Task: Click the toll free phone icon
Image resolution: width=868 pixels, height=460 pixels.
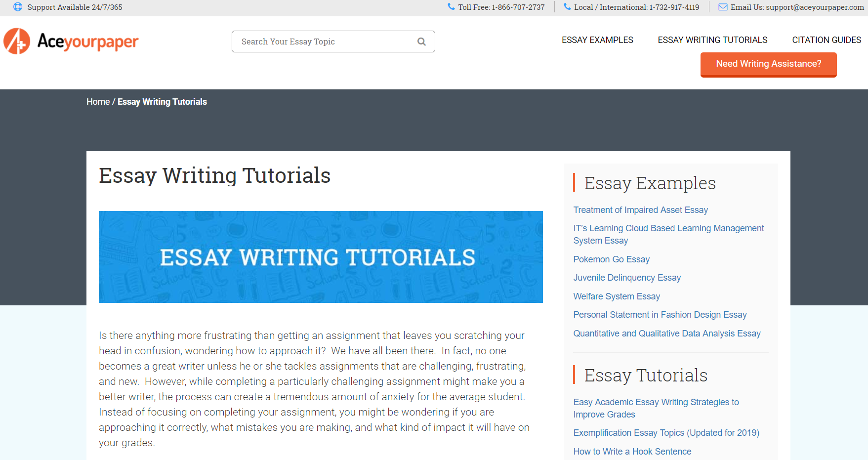Action: pos(451,7)
